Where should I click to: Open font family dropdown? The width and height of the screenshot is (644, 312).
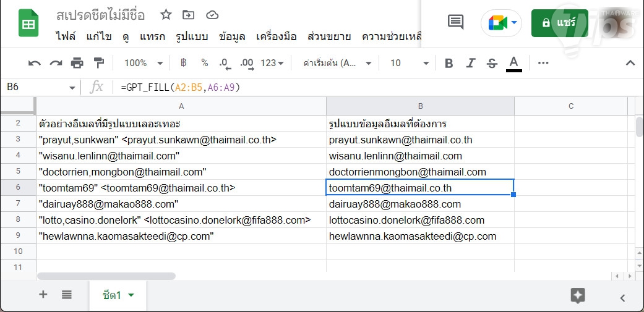337,63
